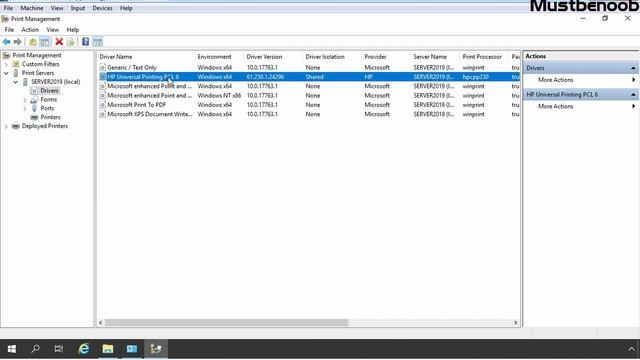Click the horizontal scrollbar left arrow
Viewport: 640px width, 360px height.
(x=101, y=322)
